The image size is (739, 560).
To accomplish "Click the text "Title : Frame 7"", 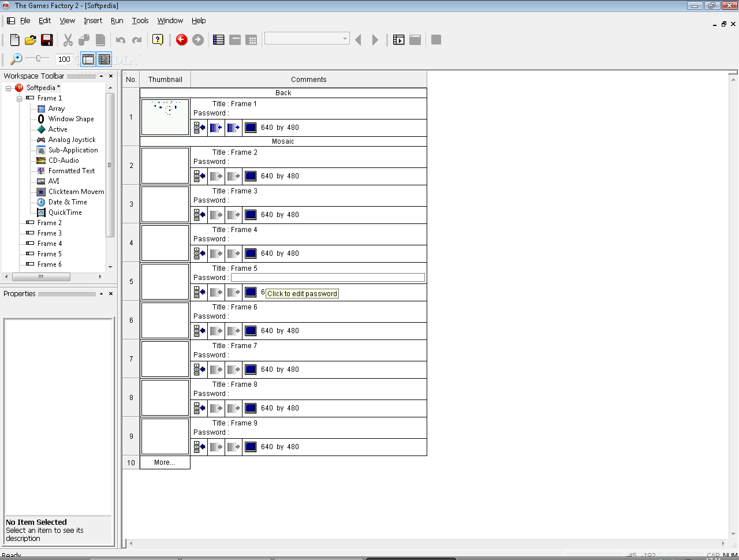I will [x=234, y=346].
